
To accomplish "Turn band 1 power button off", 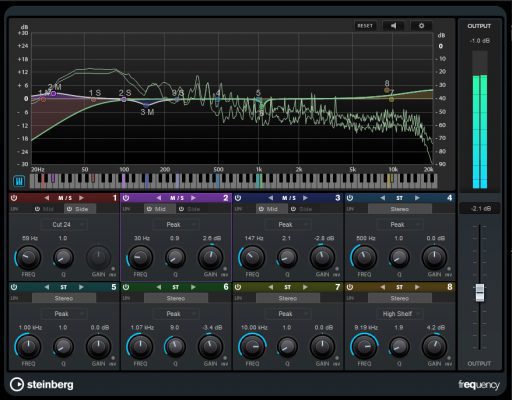I will [x=14, y=198].
